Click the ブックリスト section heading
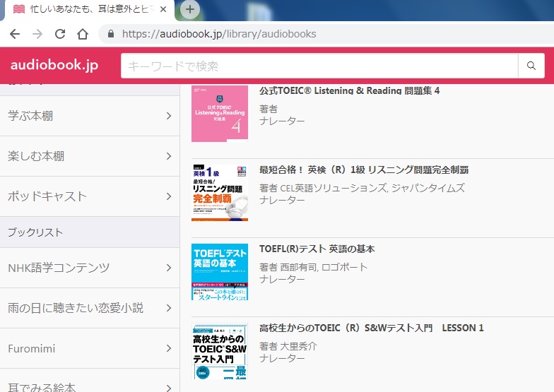This screenshot has width=554, height=392. pyautogui.click(x=35, y=232)
